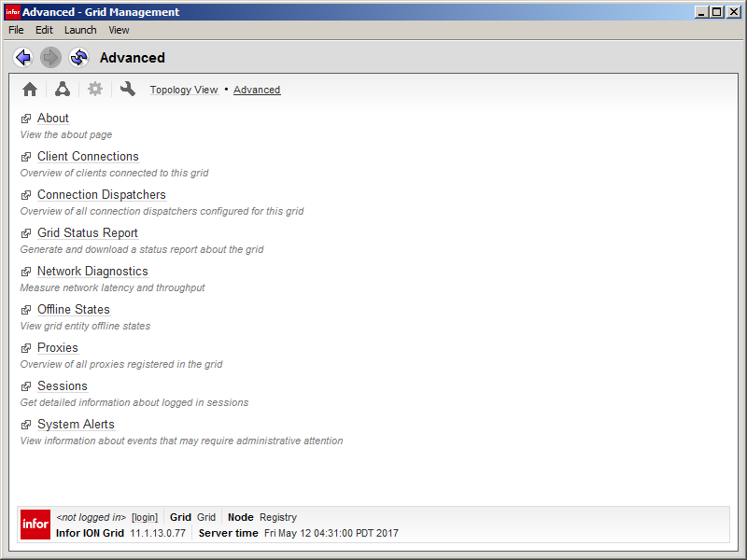Open the Launch menu
Image resolution: width=747 pixels, height=560 pixels.
(x=80, y=30)
